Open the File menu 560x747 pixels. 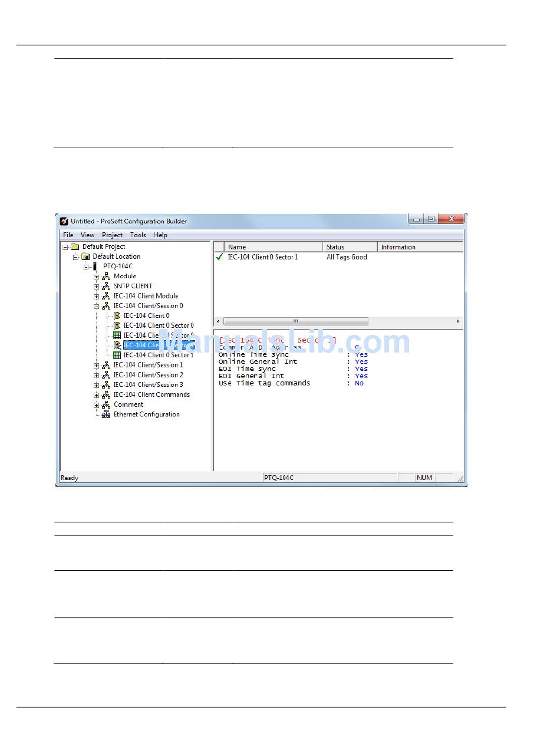click(68, 235)
